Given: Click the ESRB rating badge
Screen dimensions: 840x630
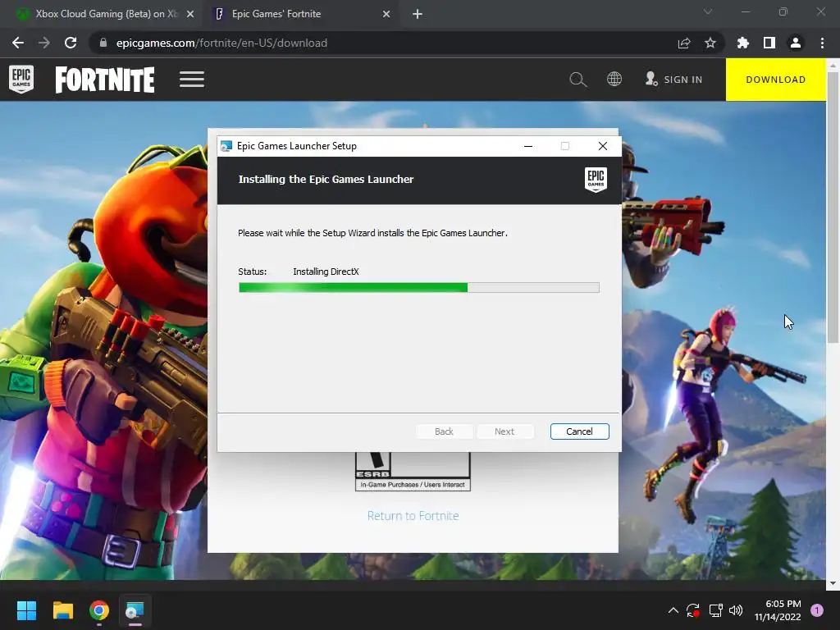Looking at the screenshot, I should click(x=413, y=472).
